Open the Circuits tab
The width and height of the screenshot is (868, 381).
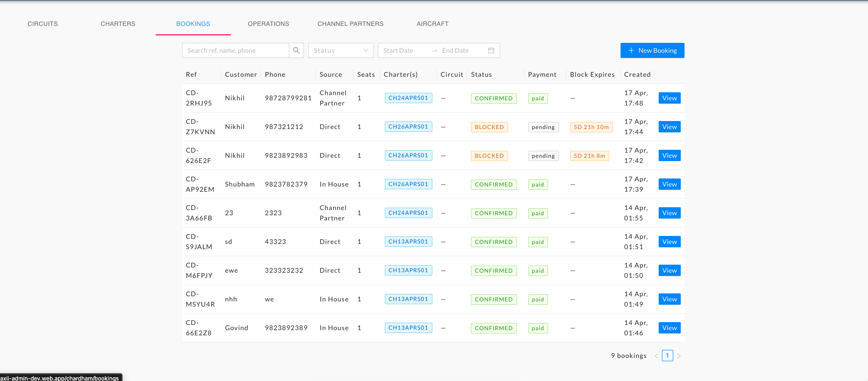pyautogui.click(x=43, y=24)
